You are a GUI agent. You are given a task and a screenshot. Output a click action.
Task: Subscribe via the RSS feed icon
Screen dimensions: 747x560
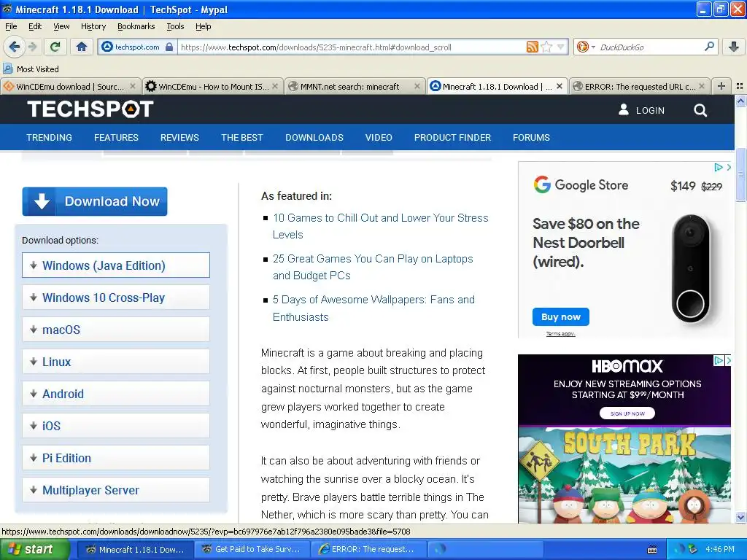coord(532,47)
